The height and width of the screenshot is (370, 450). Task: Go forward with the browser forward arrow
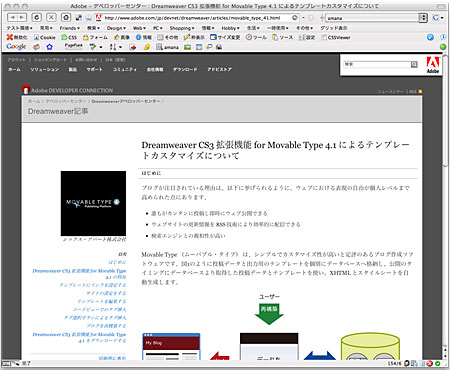21,17
